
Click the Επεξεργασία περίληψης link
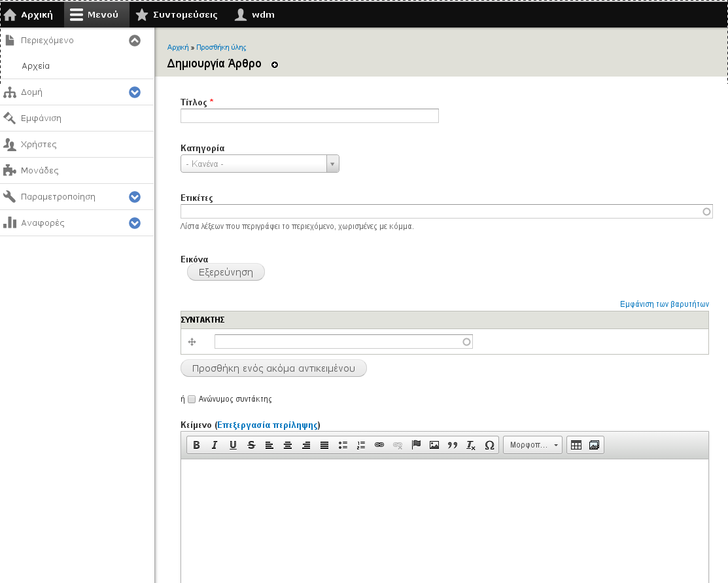pyautogui.click(x=268, y=425)
